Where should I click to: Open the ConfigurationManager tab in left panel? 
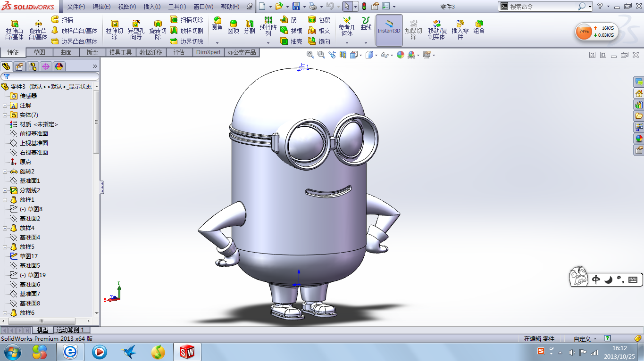pos(33,66)
